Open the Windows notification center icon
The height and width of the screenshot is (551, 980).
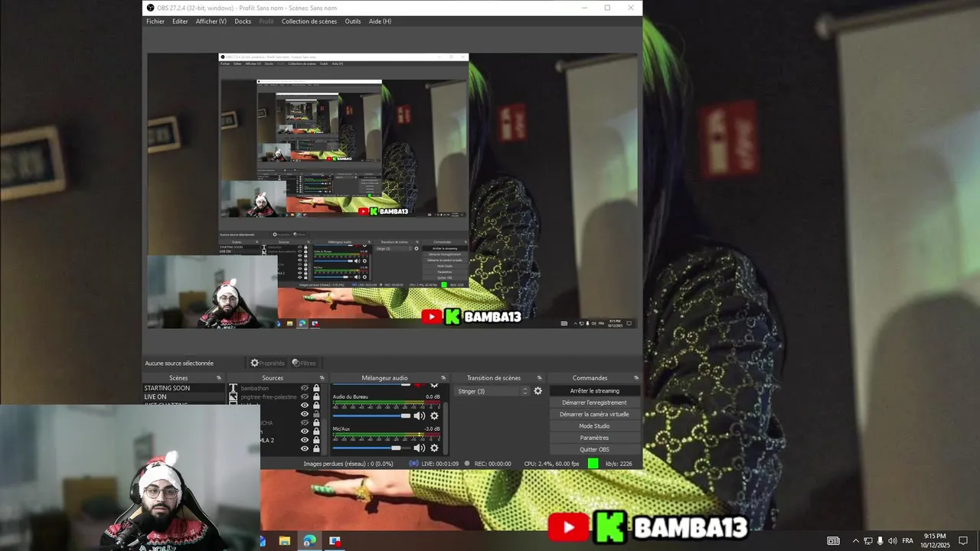(963, 541)
